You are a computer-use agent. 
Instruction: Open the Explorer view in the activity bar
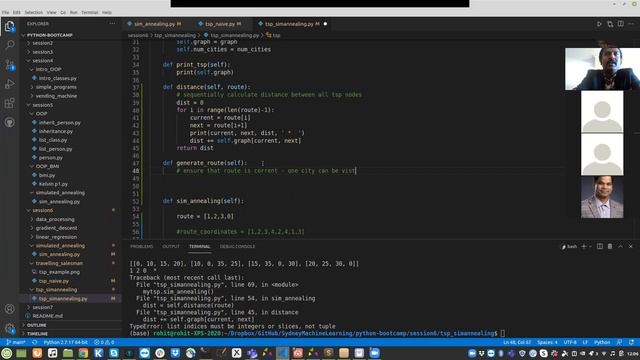(x=9, y=27)
